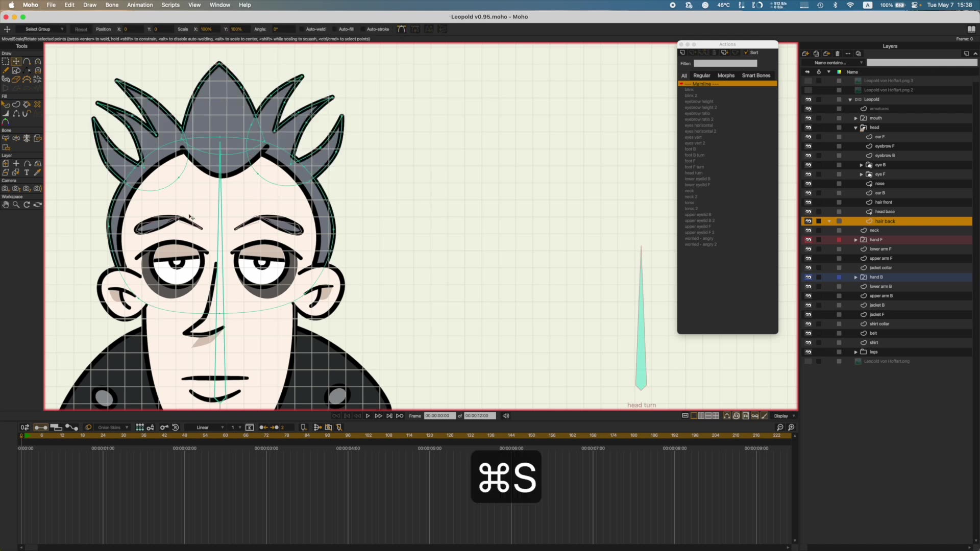Select the head turn action
This screenshot has width=980, height=551.
coord(694,173)
